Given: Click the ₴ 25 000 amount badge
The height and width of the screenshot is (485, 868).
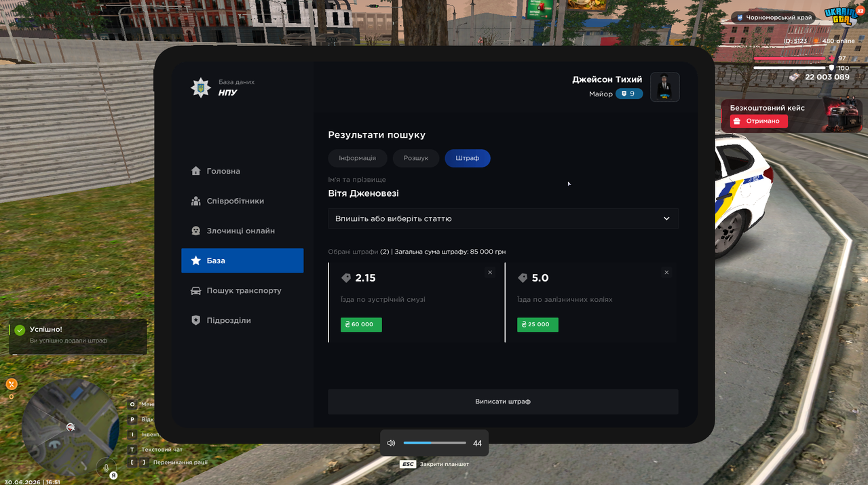Looking at the screenshot, I should coord(537,324).
